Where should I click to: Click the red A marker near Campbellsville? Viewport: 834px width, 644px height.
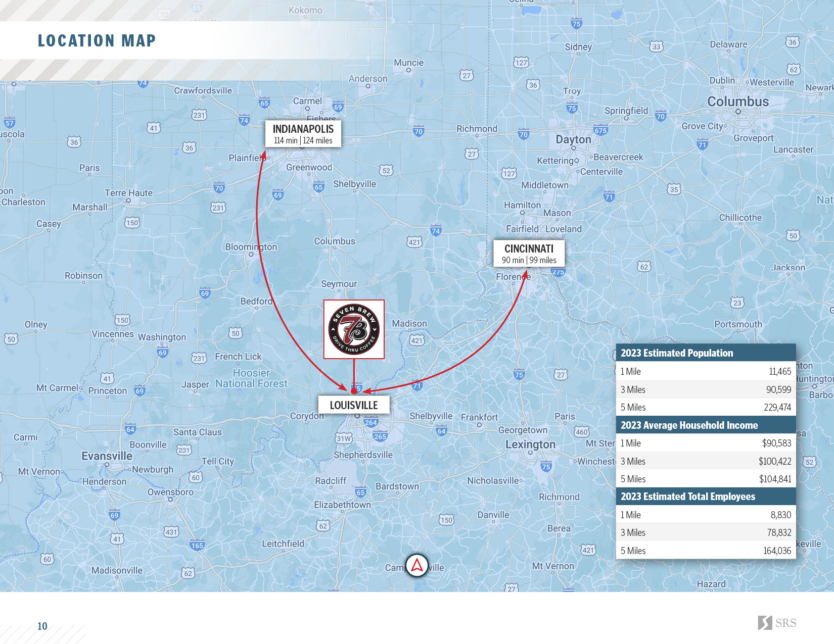pos(417,565)
